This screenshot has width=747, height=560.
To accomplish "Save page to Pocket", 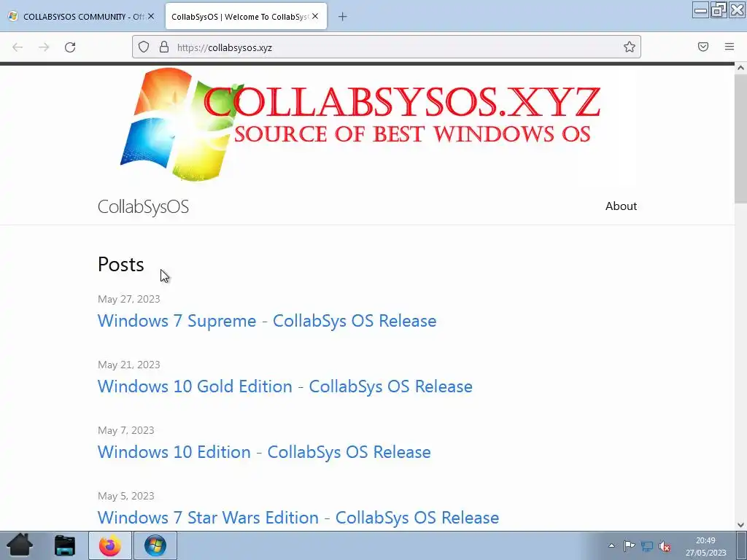I will (x=703, y=47).
